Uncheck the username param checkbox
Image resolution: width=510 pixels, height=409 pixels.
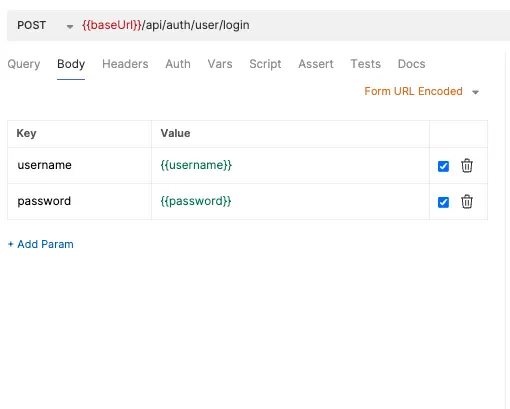pos(443,166)
